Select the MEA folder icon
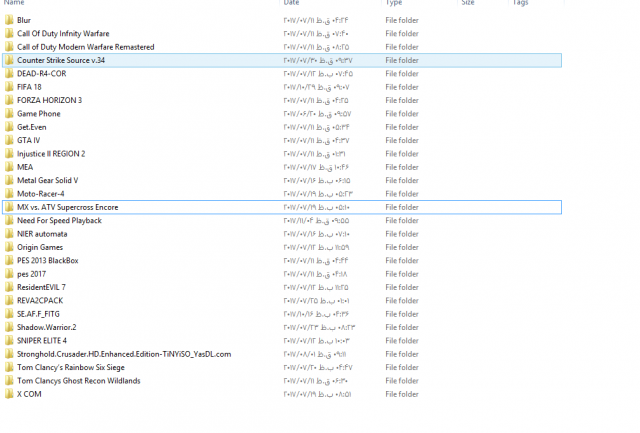Image resolution: width=640 pixels, height=433 pixels. point(9,167)
